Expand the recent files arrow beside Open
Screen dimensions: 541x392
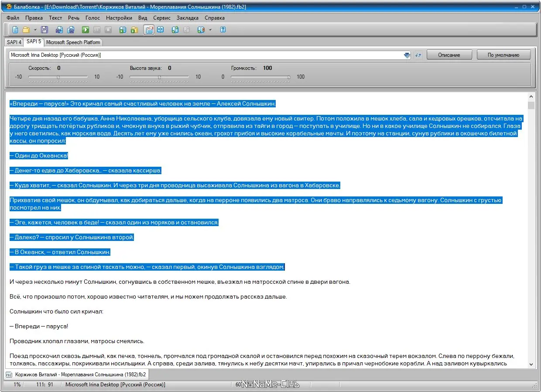click(35, 30)
